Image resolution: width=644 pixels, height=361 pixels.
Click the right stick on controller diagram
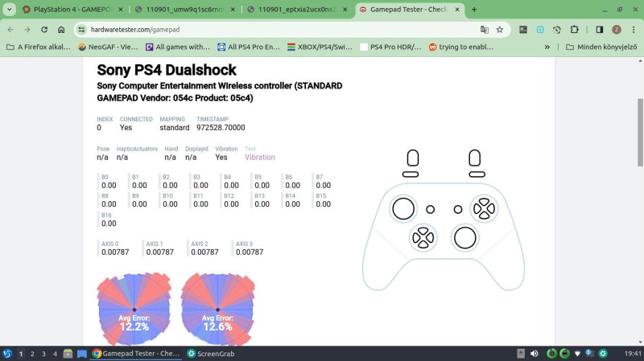[x=465, y=238]
